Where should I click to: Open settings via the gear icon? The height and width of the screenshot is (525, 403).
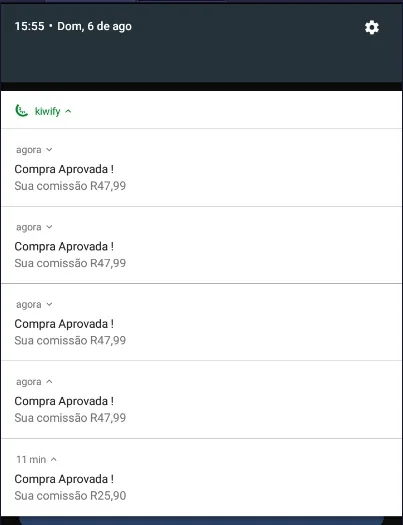click(x=372, y=27)
